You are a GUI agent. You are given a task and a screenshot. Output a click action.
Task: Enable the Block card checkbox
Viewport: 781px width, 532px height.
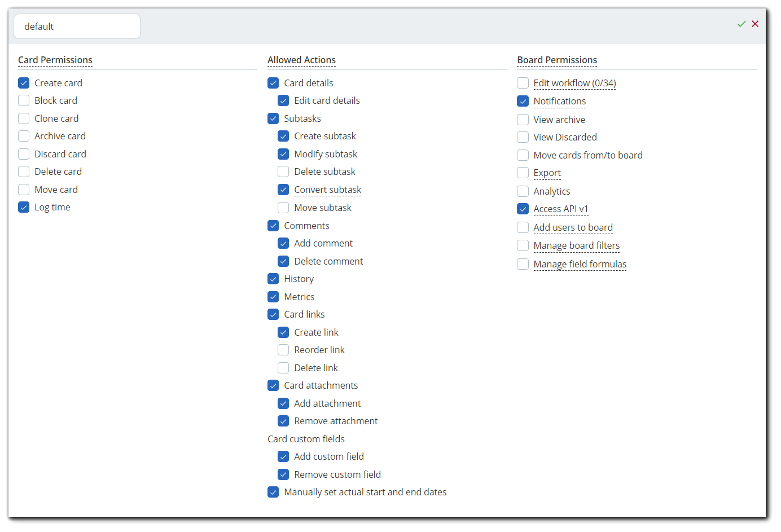24,100
